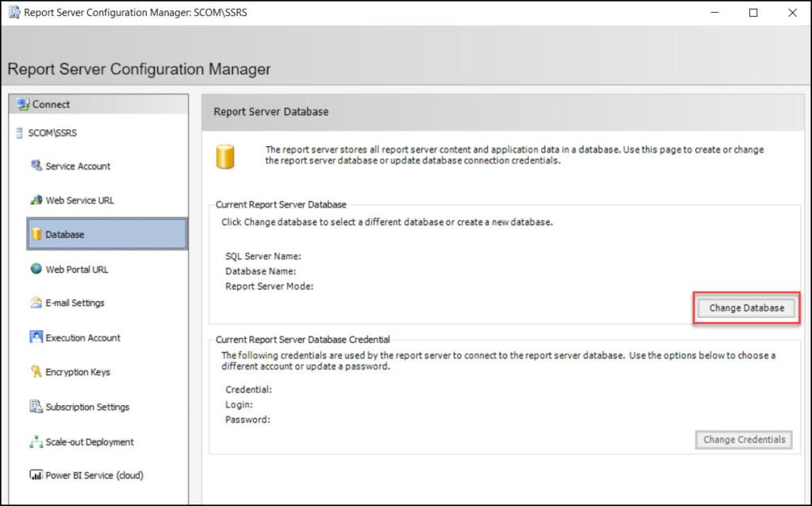
Task: Click the Report Server Mode label
Action: point(270,286)
